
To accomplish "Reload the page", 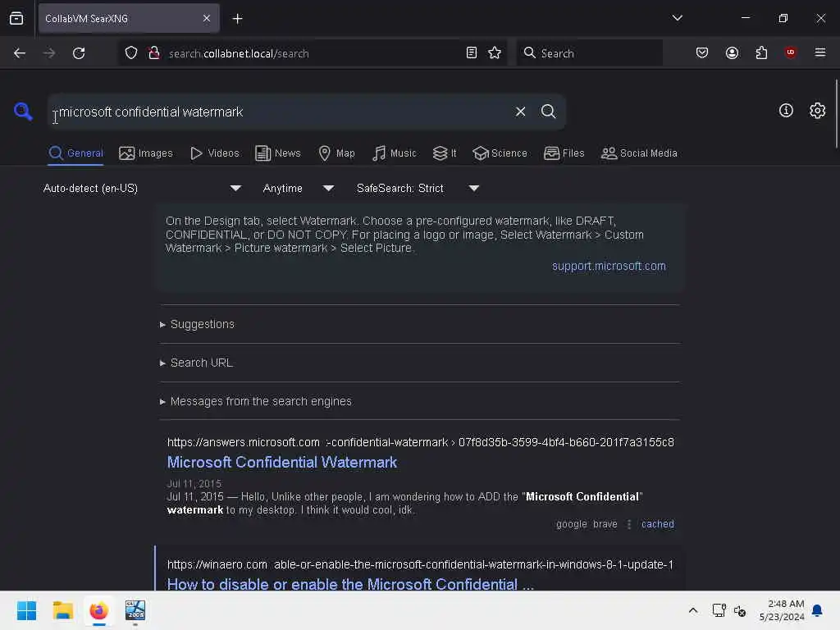I will tap(79, 53).
